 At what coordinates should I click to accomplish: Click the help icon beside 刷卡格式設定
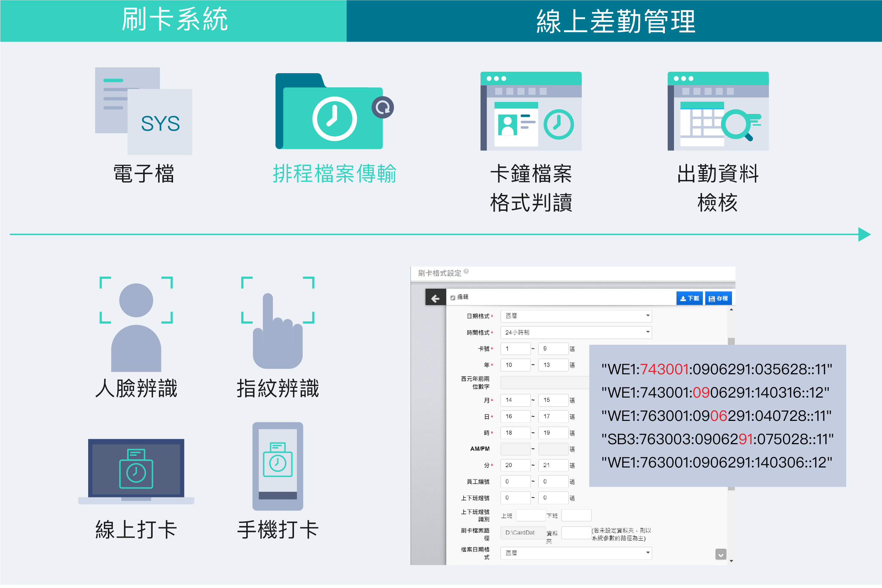(466, 272)
